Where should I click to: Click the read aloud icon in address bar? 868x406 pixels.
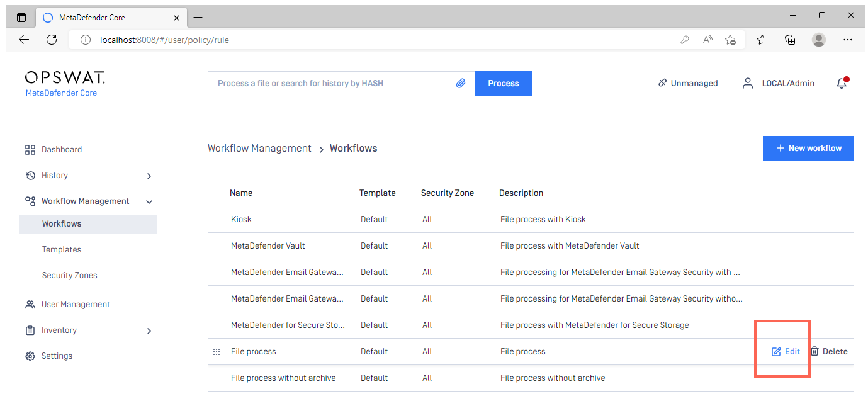pyautogui.click(x=707, y=40)
